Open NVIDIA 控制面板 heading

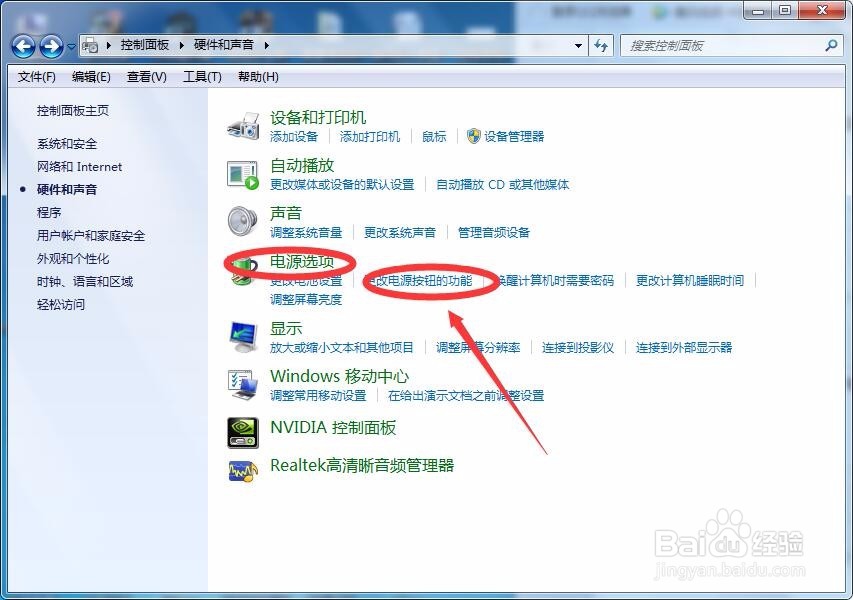333,428
